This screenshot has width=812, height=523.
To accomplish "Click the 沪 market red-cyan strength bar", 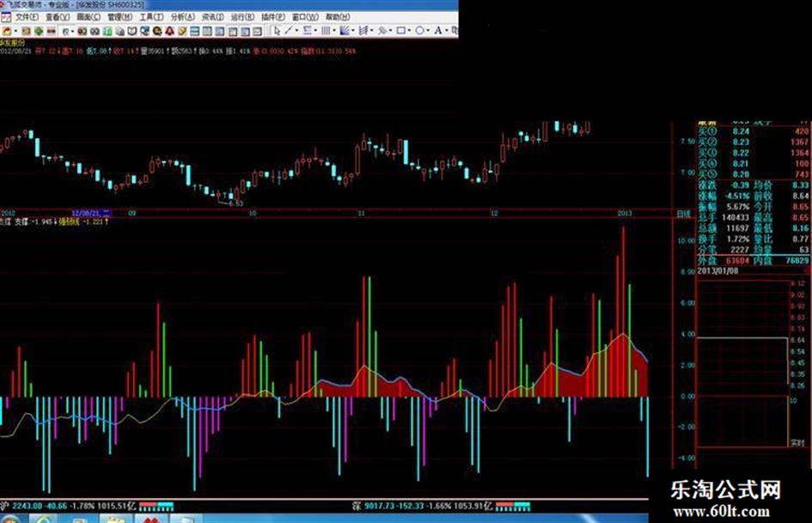I will [156, 507].
